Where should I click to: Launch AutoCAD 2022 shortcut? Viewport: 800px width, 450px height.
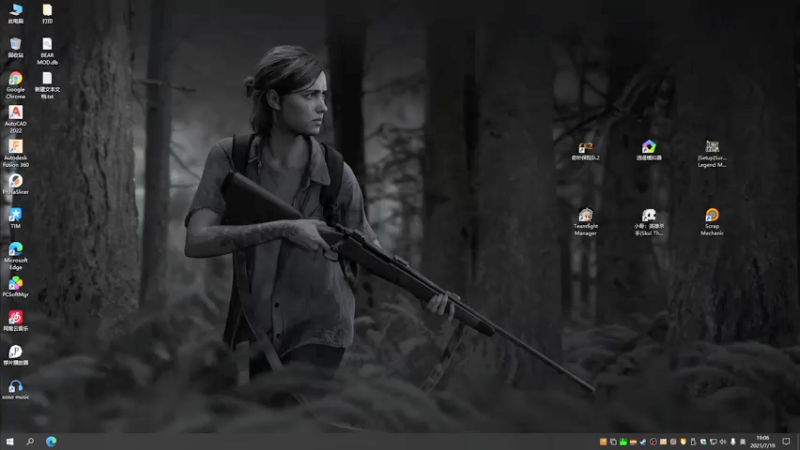point(16,119)
